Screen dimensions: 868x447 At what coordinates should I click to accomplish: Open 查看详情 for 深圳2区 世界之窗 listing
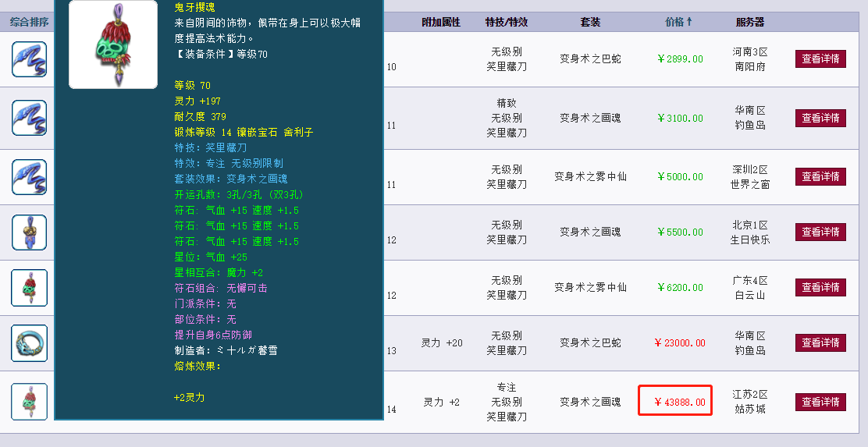click(x=820, y=176)
